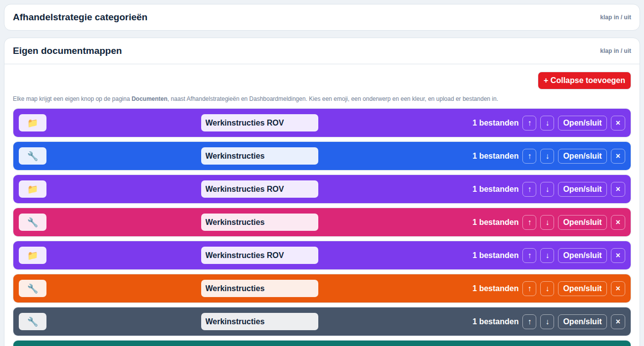644x346 pixels.
Task: Move the blue Werkinstructies folder up
Action: click(529, 156)
